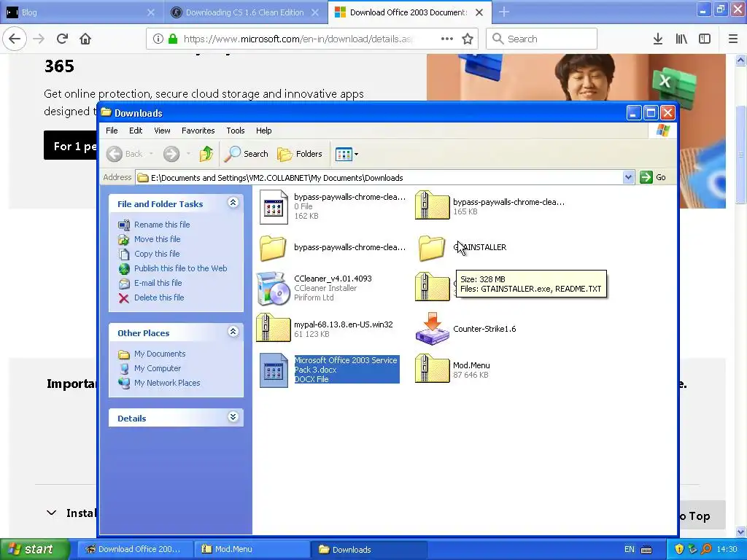Select Mod.Menu zip archive icon

click(x=432, y=368)
